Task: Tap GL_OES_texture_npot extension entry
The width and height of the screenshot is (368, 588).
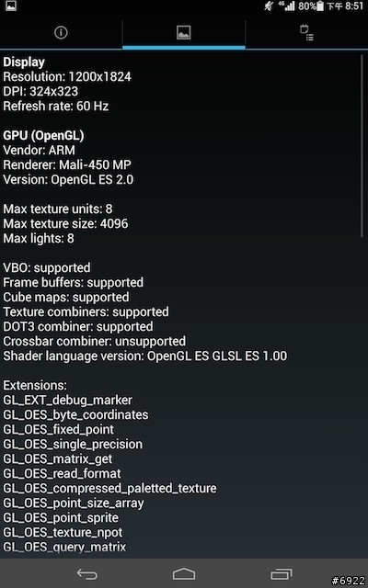Action: point(63,532)
